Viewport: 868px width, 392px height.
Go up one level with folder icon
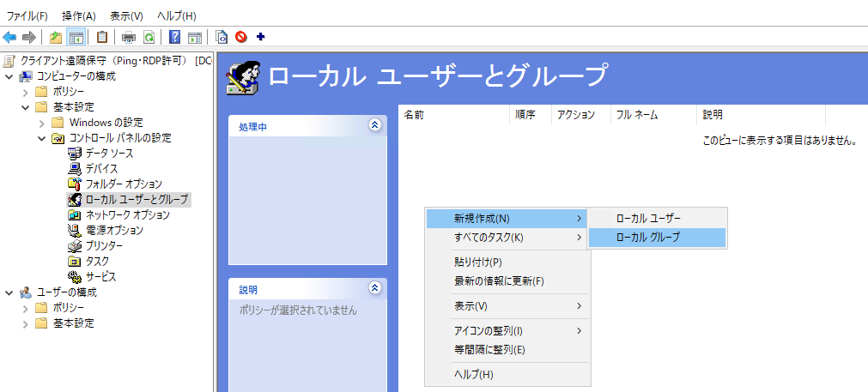(x=55, y=37)
